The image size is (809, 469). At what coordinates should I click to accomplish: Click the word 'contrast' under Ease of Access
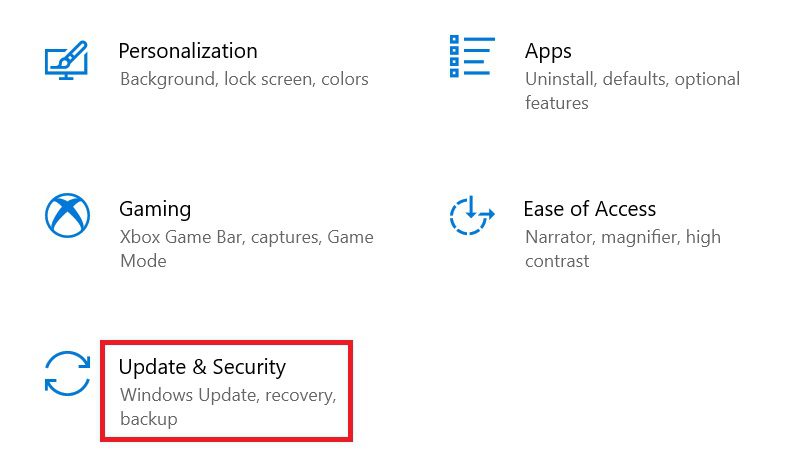coord(557,261)
